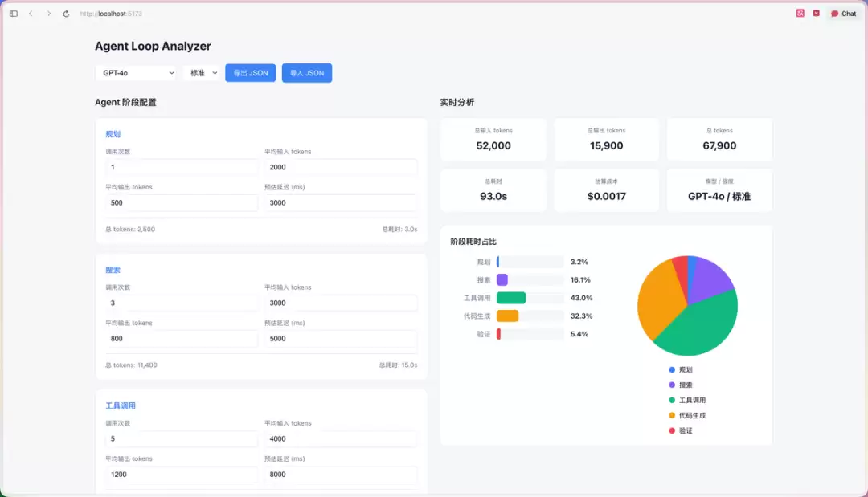Open the pink extension icon in toolbar

[x=800, y=14]
